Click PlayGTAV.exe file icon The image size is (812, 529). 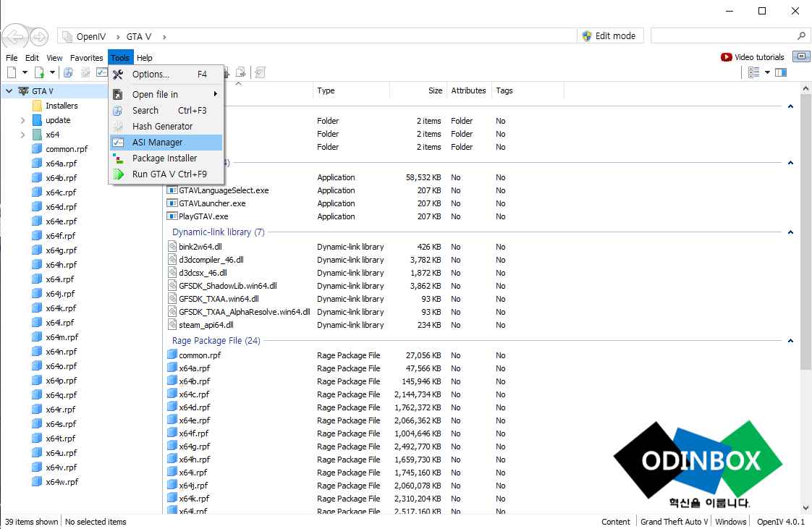tap(172, 216)
